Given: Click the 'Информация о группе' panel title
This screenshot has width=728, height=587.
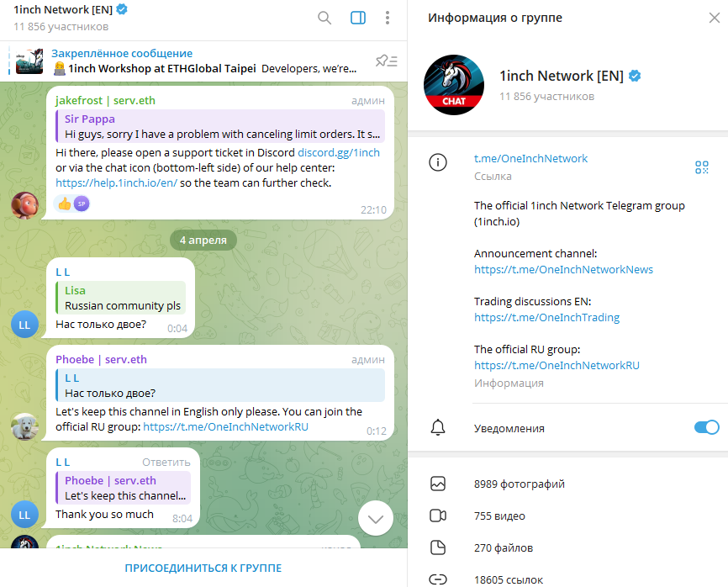Looking at the screenshot, I should (x=495, y=18).
